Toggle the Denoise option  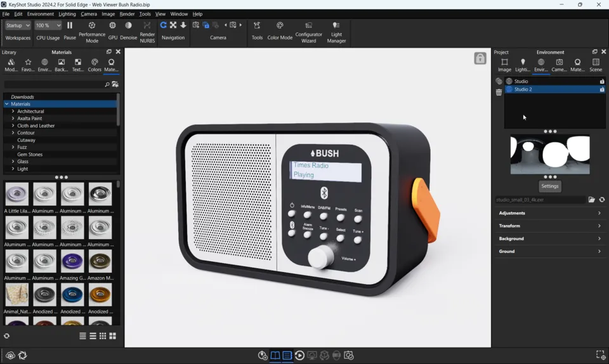[x=128, y=30]
